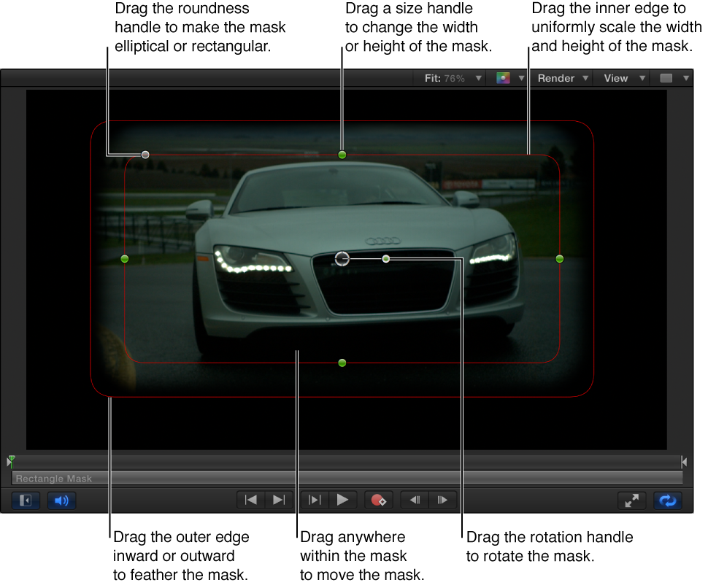This screenshot has width=708, height=588.
Task: Click the Play button in the transport controls
Action: [x=344, y=500]
